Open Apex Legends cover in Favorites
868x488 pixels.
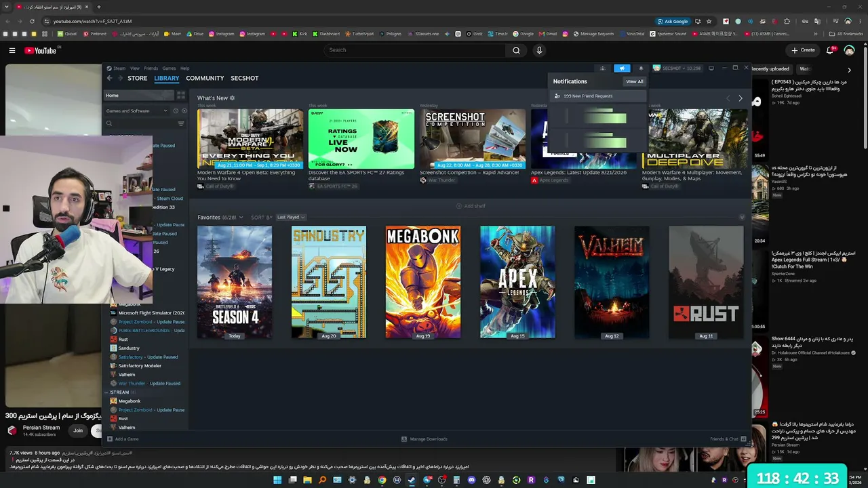(x=517, y=282)
